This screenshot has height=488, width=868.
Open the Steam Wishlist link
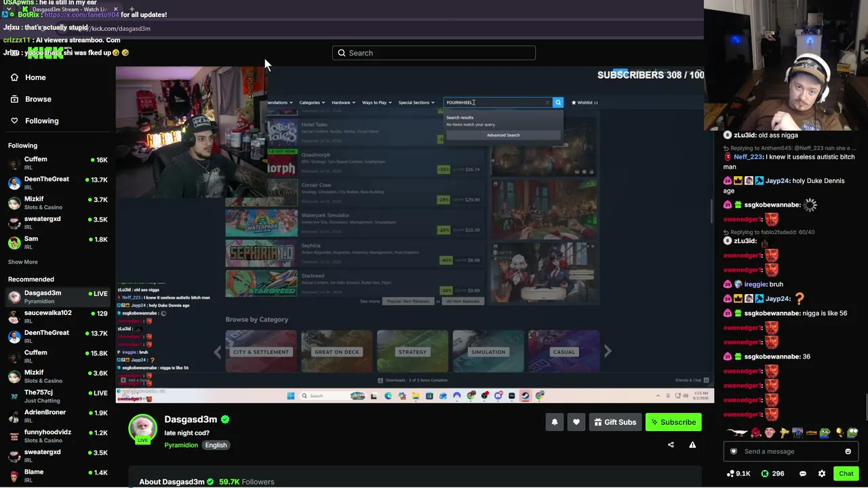click(585, 102)
